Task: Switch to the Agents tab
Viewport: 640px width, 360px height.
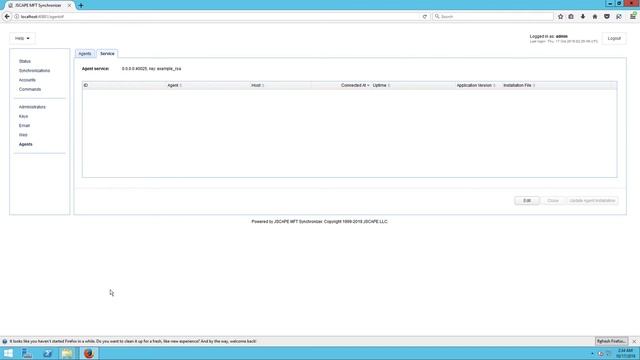Action: click(85, 53)
